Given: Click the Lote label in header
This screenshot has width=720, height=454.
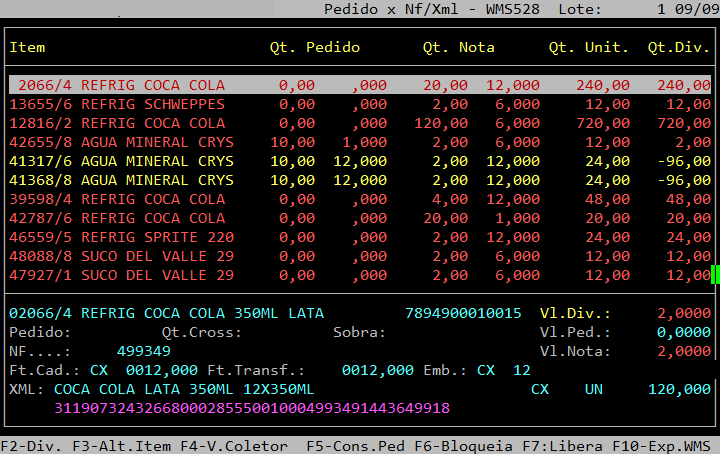Looking at the screenshot, I should coord(580,9).
